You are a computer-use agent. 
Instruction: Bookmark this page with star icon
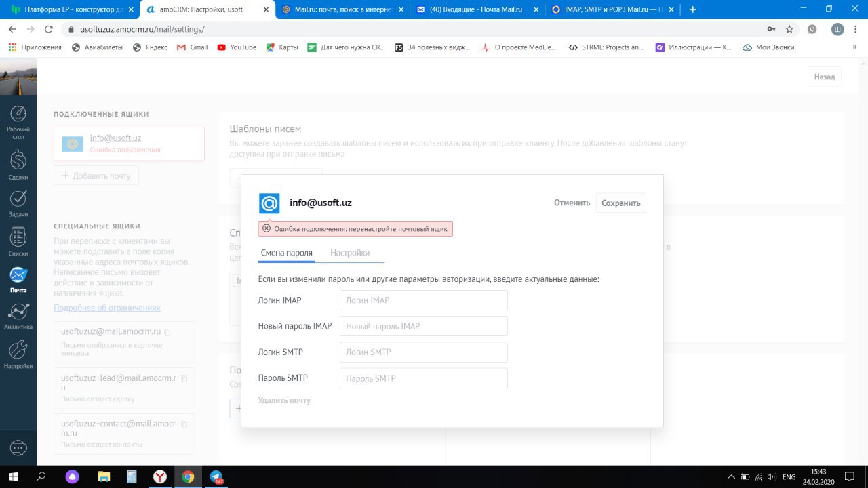tap(789, 30)
